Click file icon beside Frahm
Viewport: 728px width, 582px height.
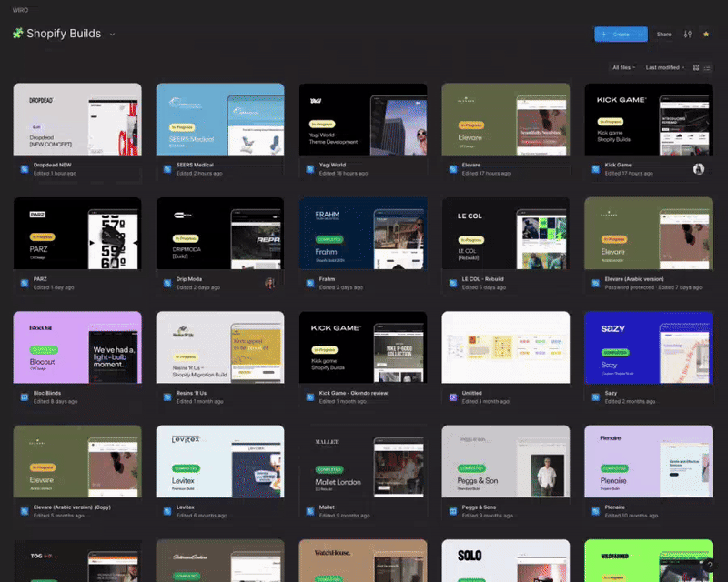point(310,283)
